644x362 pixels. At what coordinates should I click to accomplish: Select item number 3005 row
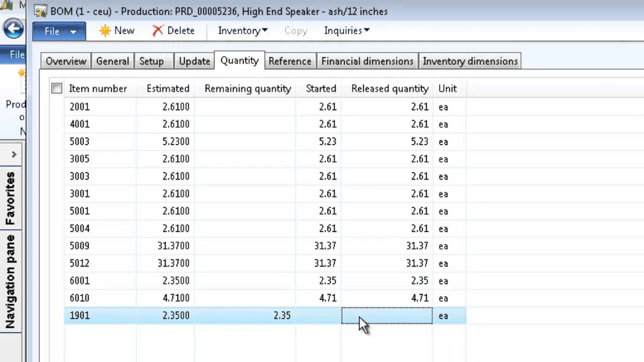coord(265,159)
